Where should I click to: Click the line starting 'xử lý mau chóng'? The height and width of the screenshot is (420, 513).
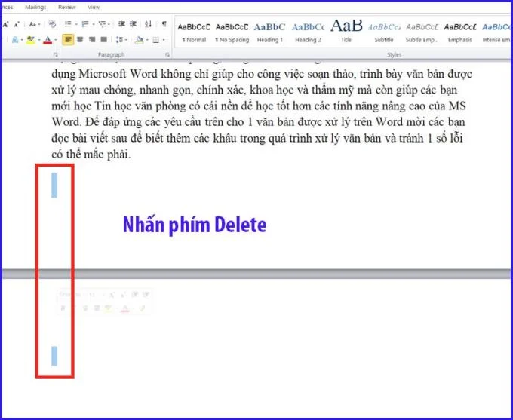click(254, 90)
